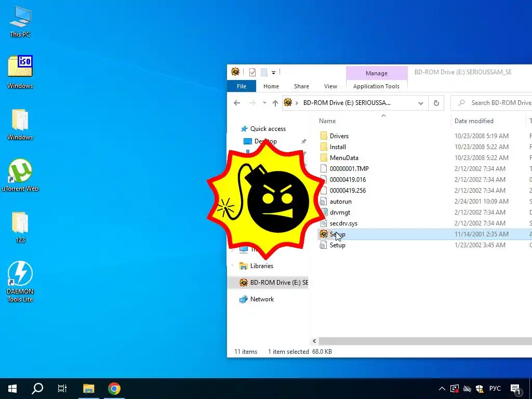Show hidden system tray icons
Image resolution: width=532 pixels, height=399 pixels.
[442, 389]
